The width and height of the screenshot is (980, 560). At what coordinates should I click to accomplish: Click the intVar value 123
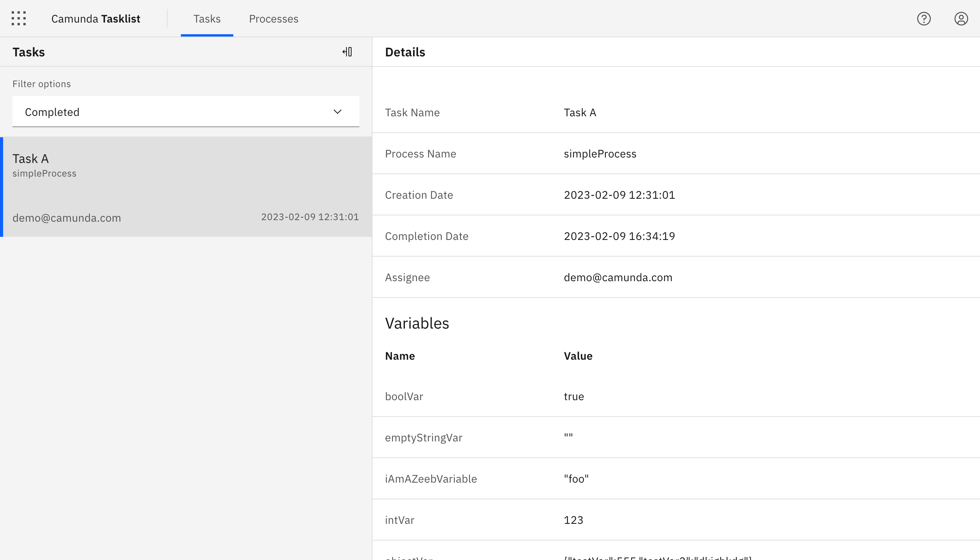[x=573, y=520]
